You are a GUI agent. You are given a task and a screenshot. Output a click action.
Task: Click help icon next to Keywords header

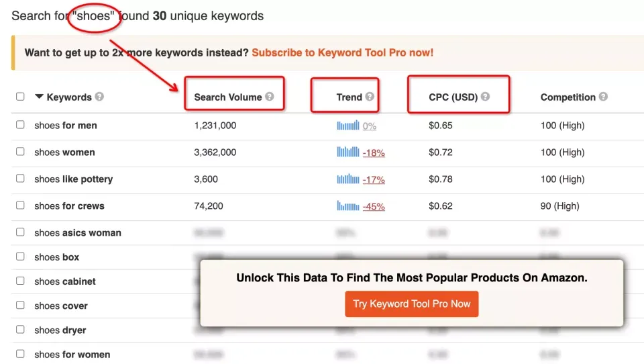click(99, 97)
